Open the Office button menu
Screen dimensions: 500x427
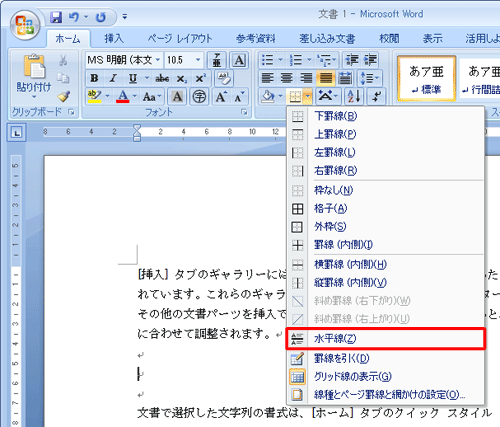(x=25, y=25)
